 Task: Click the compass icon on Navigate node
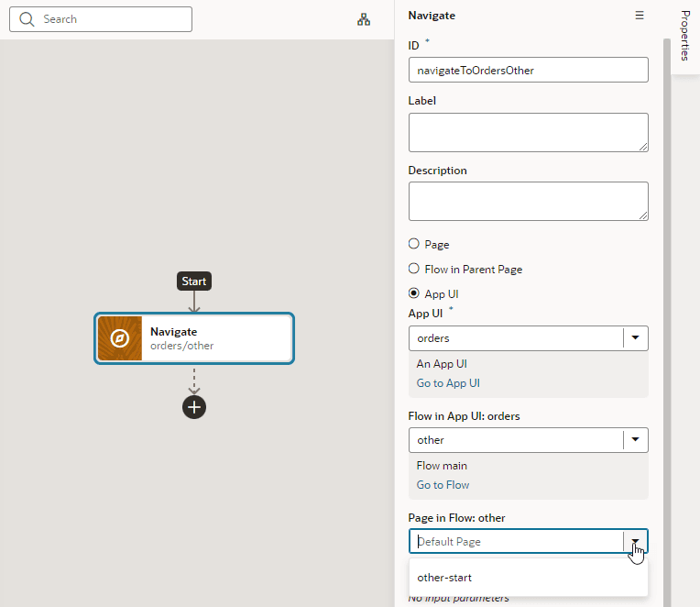120,338
